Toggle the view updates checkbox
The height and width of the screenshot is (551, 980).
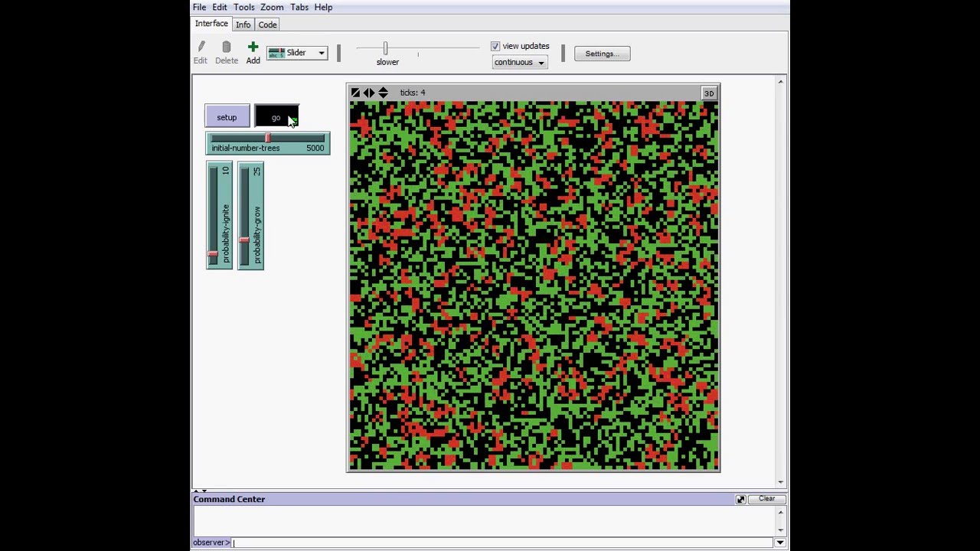(x=495, y=46)
